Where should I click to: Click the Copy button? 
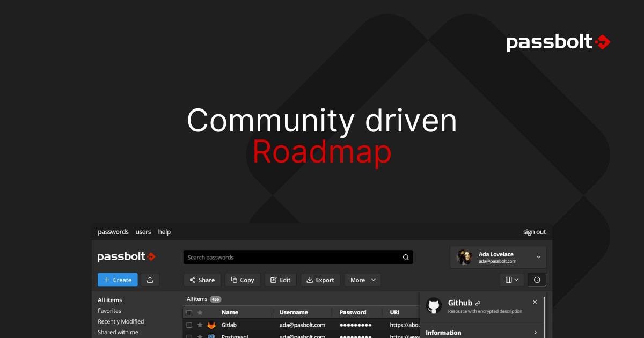pos(243,280)
